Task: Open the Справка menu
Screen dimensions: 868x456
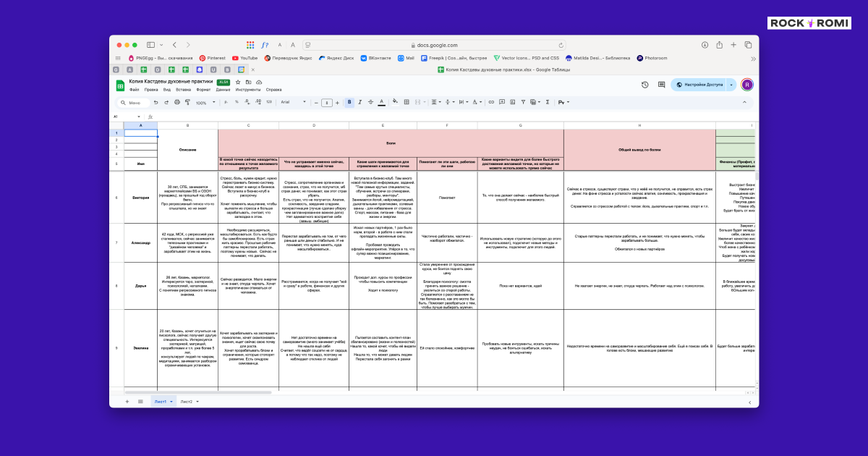Action: coord(274,90)
